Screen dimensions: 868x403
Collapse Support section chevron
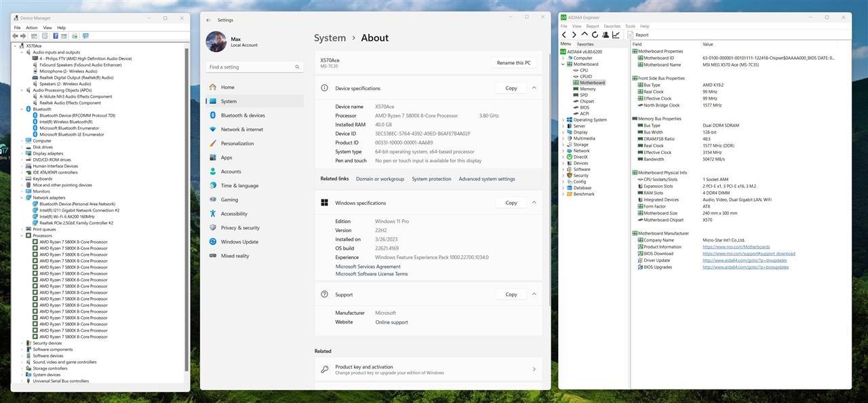point(534,294)
